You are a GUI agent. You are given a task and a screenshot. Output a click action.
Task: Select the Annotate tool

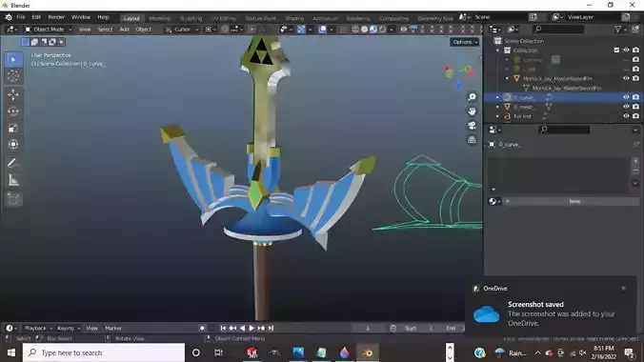pos(13,163)
